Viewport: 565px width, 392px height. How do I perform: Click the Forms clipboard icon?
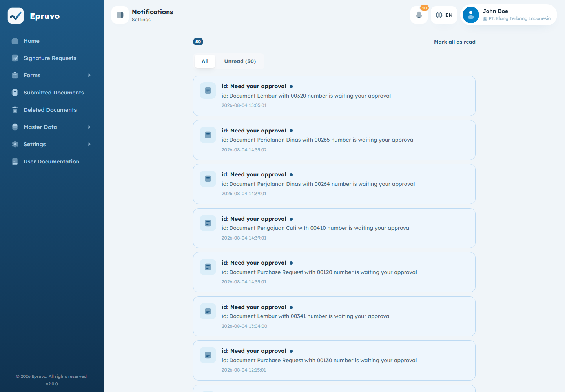click(x=15, y=75)
